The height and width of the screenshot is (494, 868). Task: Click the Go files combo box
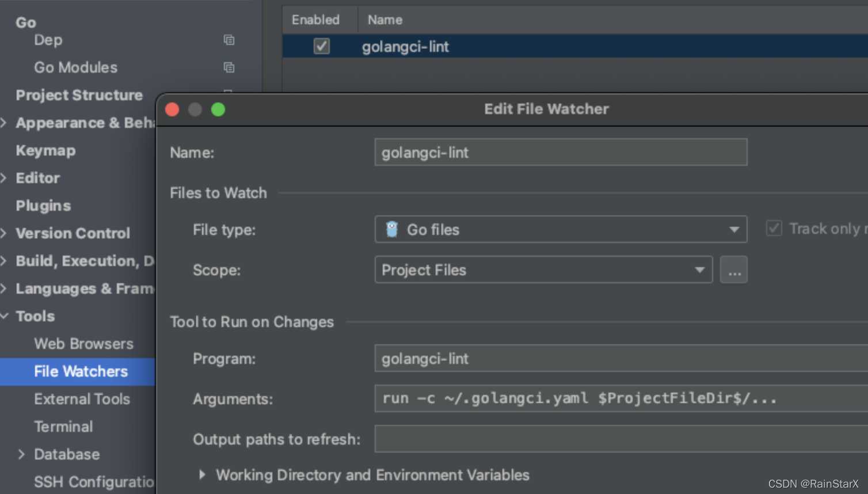[x=561, y=229]
